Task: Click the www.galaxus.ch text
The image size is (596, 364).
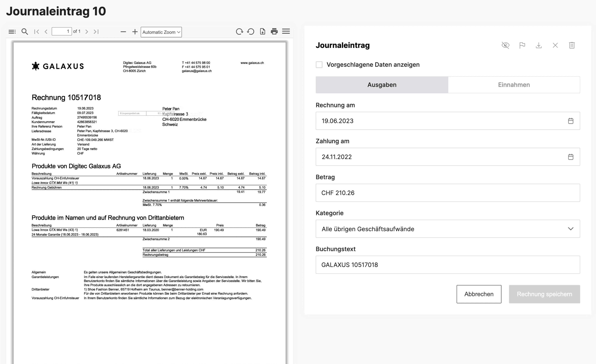Action: [x=252, y=63]
